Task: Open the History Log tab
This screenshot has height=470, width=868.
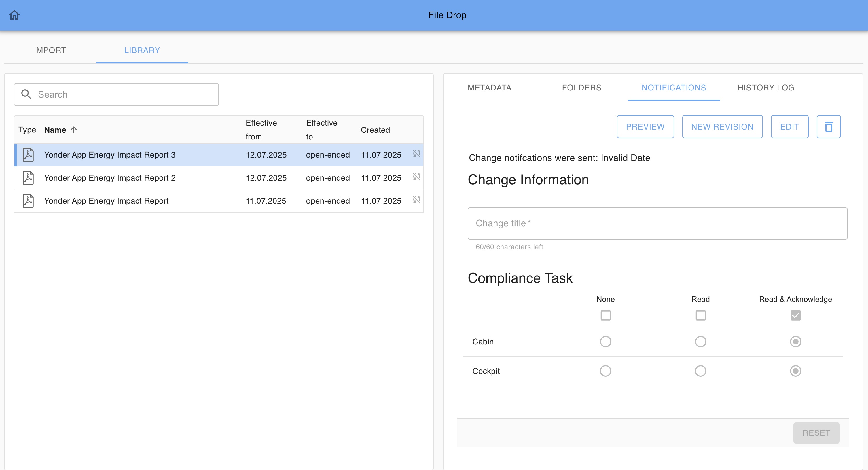Action: click(x=765, y=88)
